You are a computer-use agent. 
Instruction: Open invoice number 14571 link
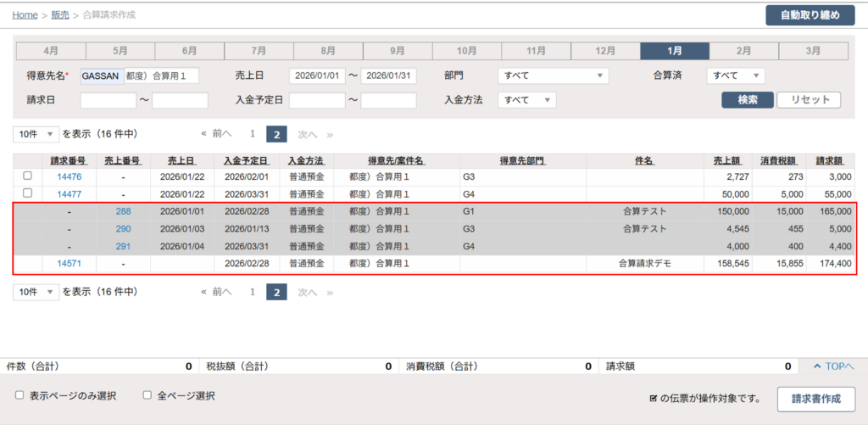coord(69,264)
